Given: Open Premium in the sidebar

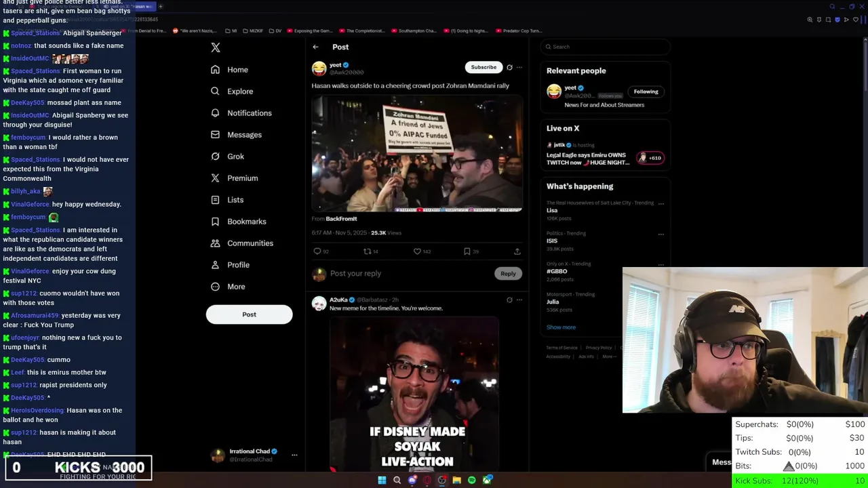Looking at the screenshot, I should [234, 178].
